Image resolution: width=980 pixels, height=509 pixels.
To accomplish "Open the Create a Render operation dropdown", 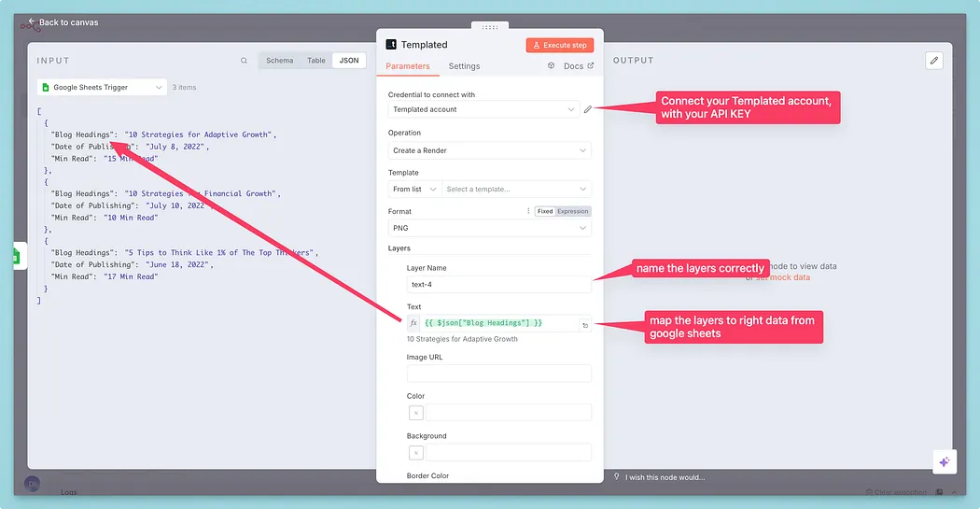I will (x=489, y=150).
